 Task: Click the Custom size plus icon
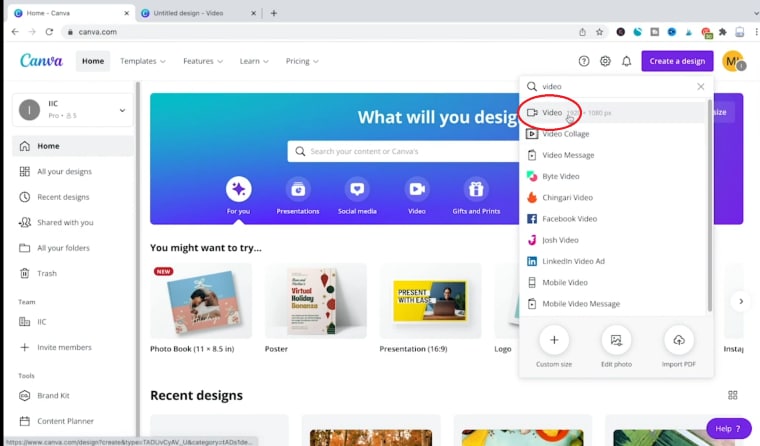554,340
